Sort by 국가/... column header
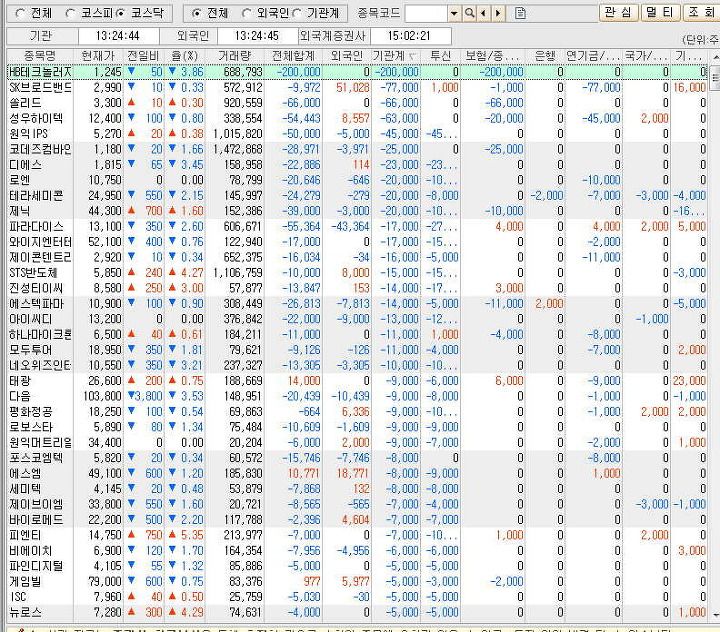This screenshot has width=720, height=632. 646,56
